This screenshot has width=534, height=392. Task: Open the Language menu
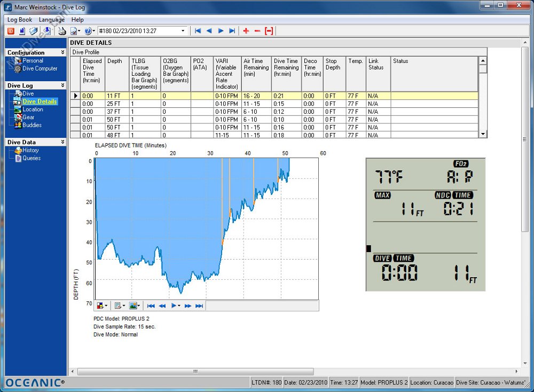click(52, 20)
